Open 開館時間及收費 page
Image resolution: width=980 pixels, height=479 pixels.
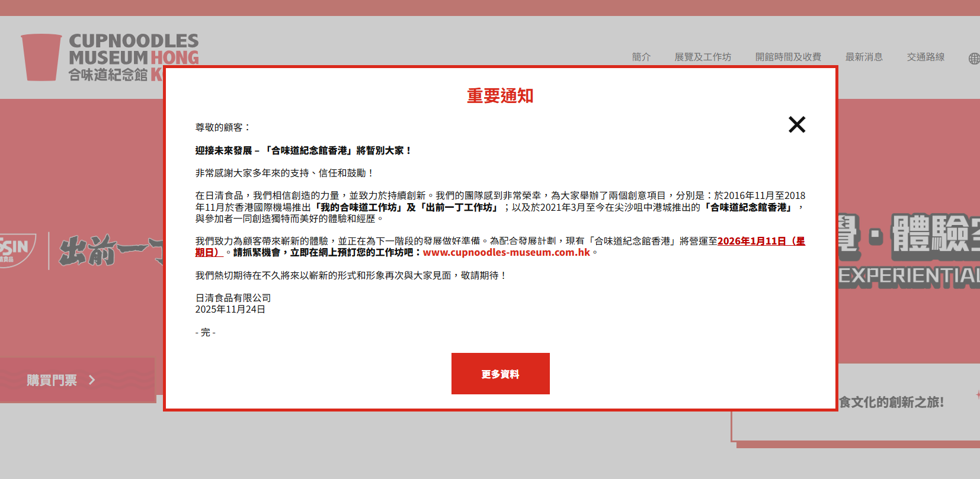pyautogui.click(x=788, y=57)
